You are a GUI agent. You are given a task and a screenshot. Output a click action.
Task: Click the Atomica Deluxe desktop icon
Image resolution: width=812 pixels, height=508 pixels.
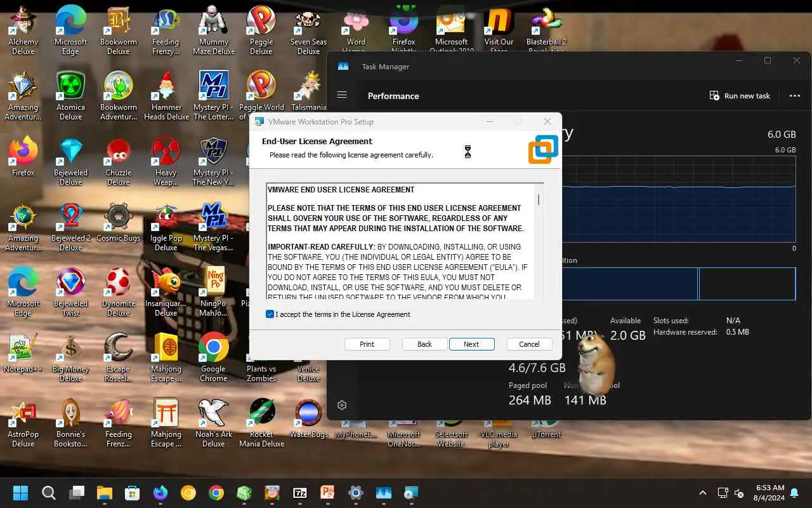pyautogui.click(x=70, y=96)
